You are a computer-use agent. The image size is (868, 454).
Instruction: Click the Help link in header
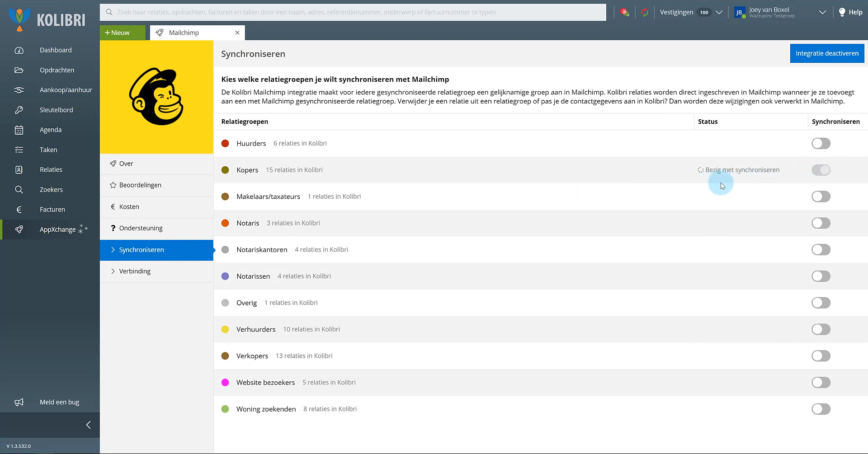[855, 12]
